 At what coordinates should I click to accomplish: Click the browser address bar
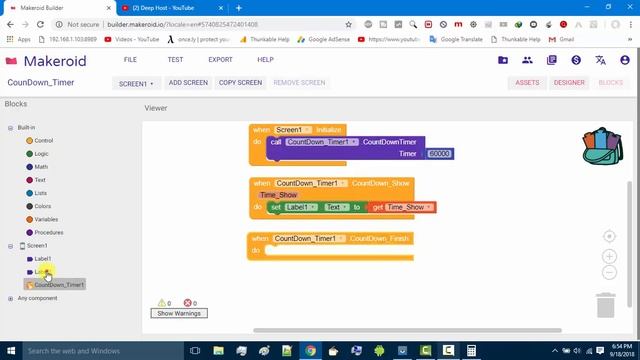[204, 24]
